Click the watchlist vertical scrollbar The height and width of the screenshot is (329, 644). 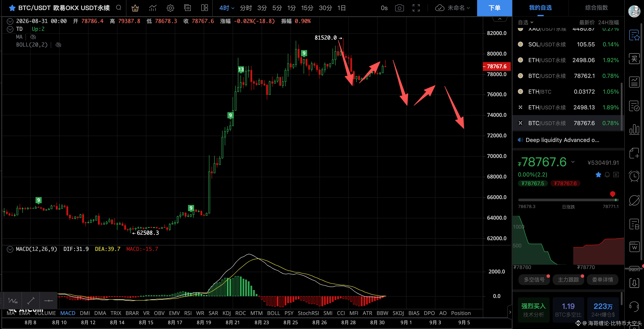tap(621, 106)
